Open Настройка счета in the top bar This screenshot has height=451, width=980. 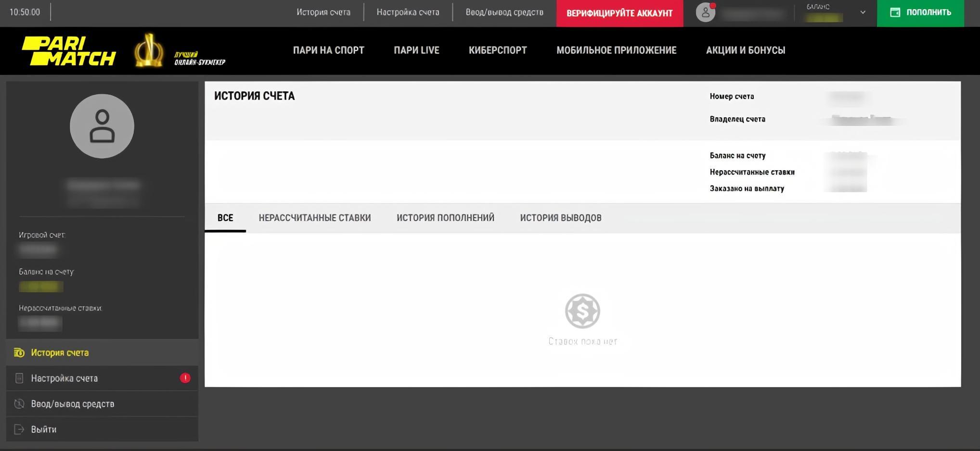click(408, 12)
